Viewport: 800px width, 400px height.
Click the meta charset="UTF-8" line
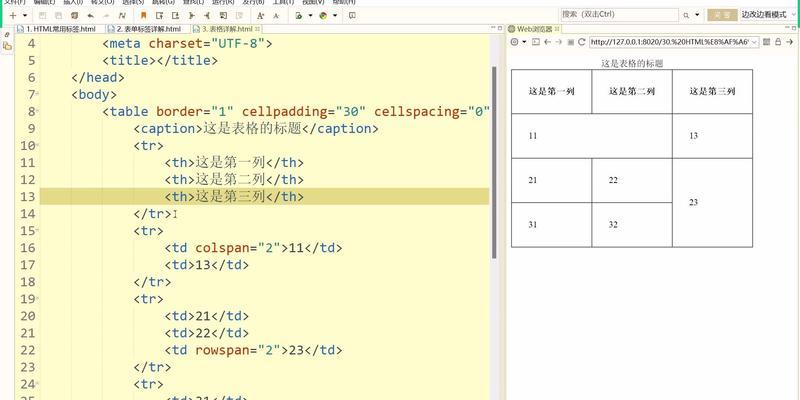(187, 43)
